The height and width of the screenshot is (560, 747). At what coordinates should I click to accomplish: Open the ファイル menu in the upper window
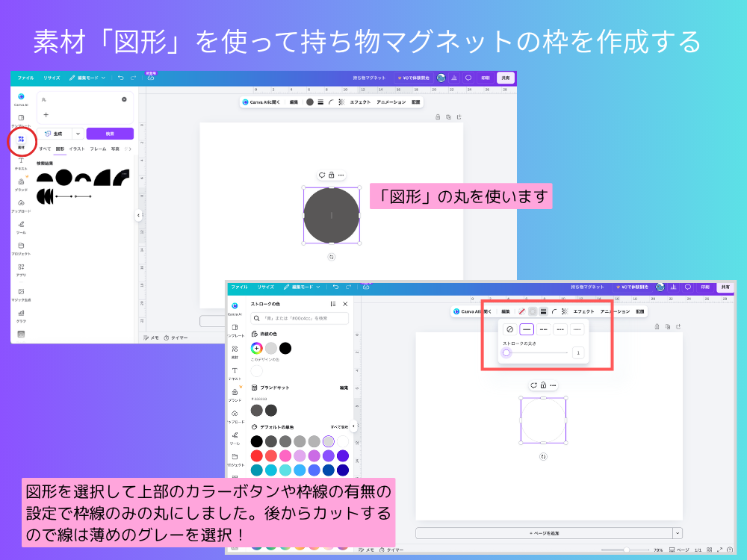[25, 78]
